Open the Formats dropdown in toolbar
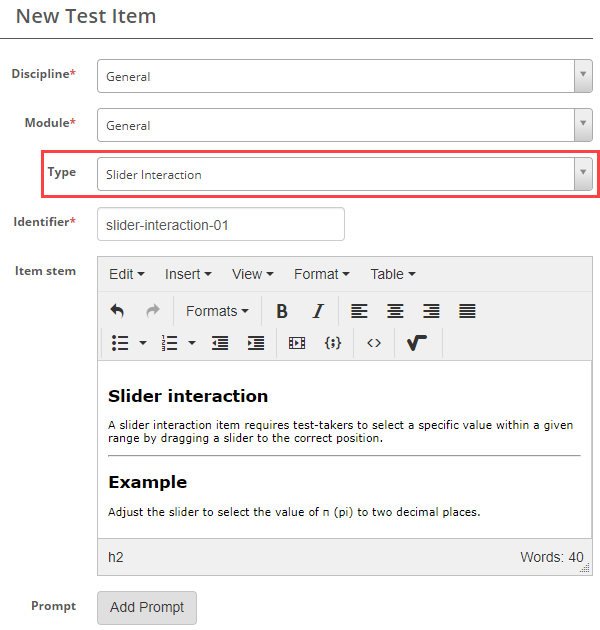Viewport: 600px width, 630px height. [217, 311]
